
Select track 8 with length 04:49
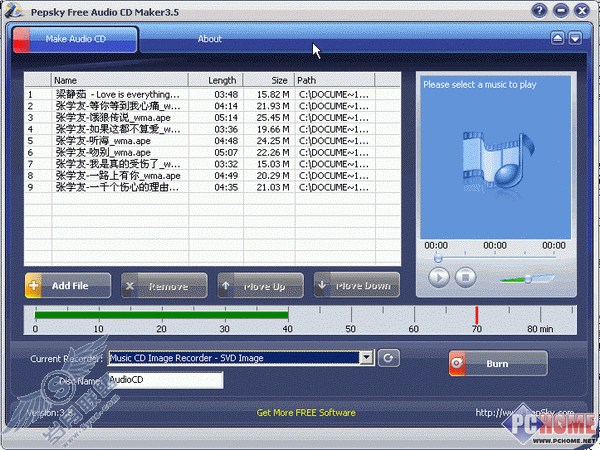[212, 176]
